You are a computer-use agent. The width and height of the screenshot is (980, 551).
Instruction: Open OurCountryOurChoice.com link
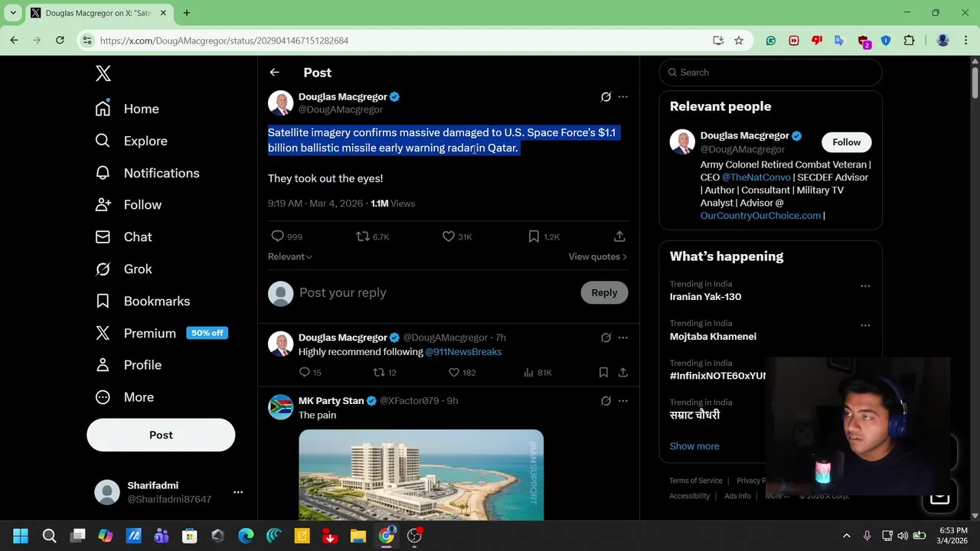point(760,216)
